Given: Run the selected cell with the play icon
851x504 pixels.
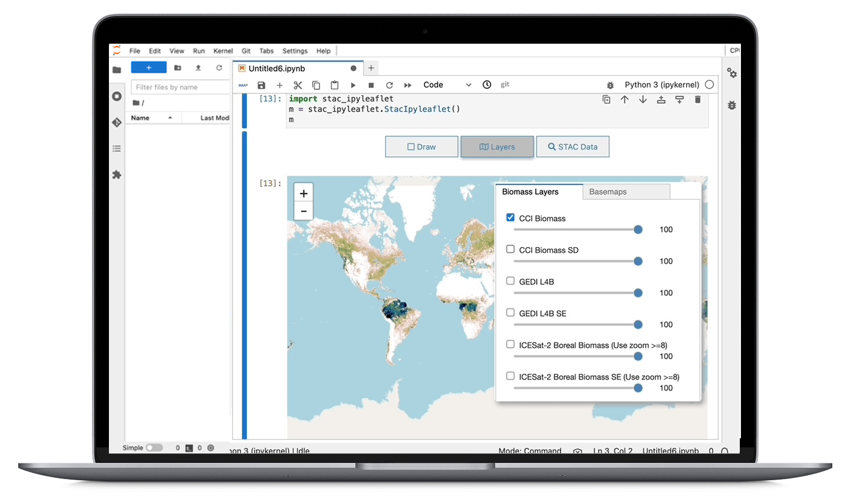Looking at the screenshot, I should [353, 85].
